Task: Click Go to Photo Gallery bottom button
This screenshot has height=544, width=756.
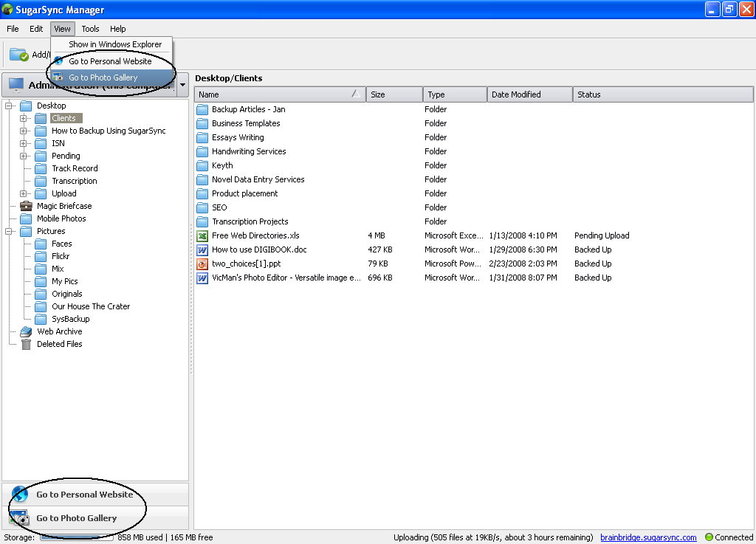Action: coord(95,518)
